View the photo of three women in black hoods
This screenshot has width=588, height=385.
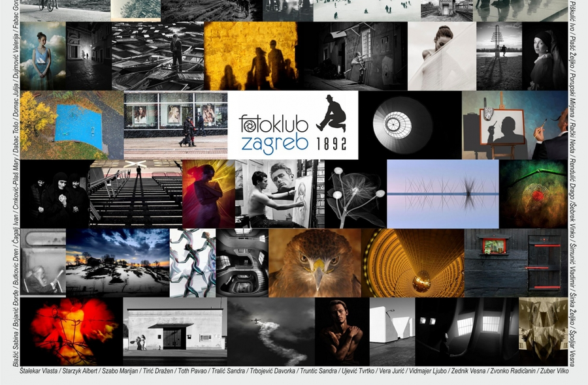pyautogui.click(x=55, y=194)
